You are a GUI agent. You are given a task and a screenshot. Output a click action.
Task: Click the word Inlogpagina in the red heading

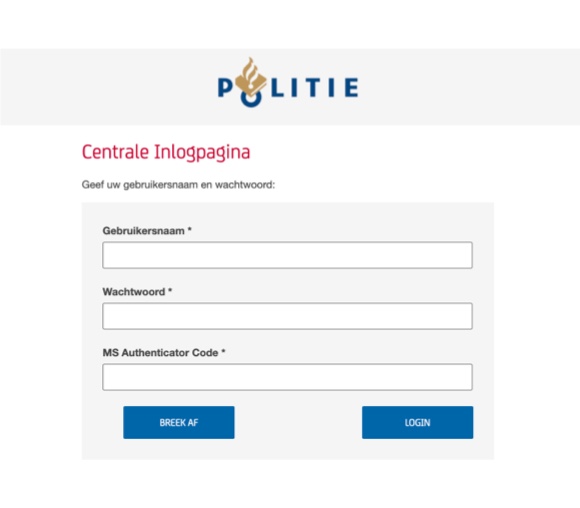coord(202,152)
